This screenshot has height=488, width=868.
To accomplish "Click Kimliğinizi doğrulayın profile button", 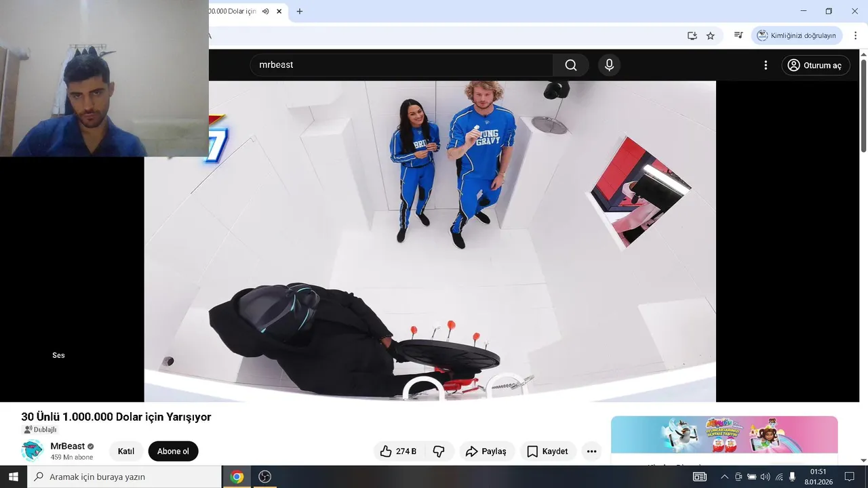I will tap(797, 35).
